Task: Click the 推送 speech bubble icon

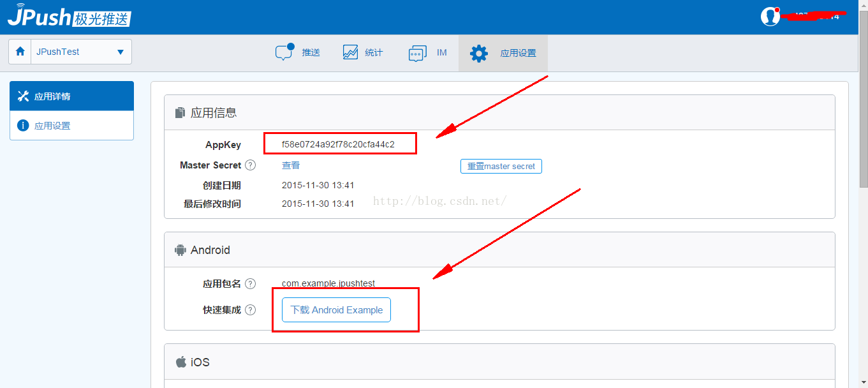Action: [x=284, y=52]
